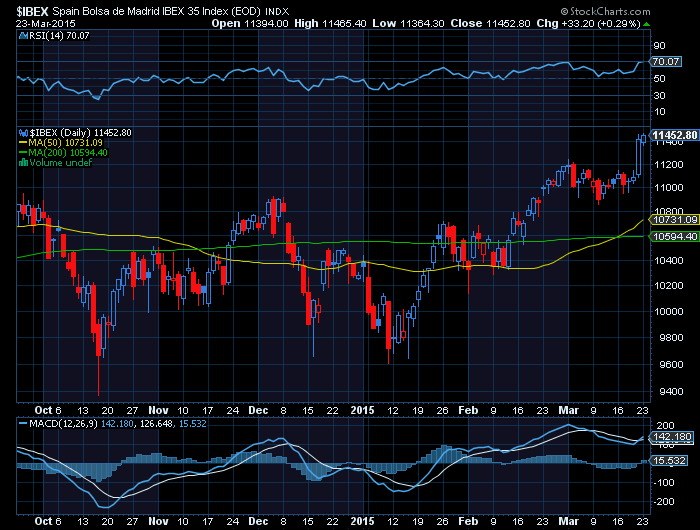
Task: Click the MACD axis label 200
Action: pyautogui.click(x=666, y=426)
